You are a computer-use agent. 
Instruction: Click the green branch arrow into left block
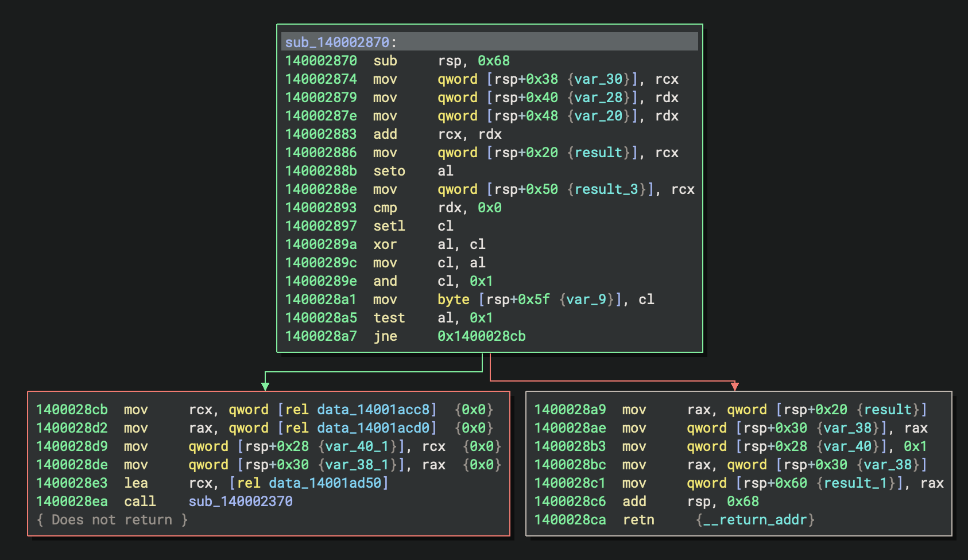tap(265, 386)
